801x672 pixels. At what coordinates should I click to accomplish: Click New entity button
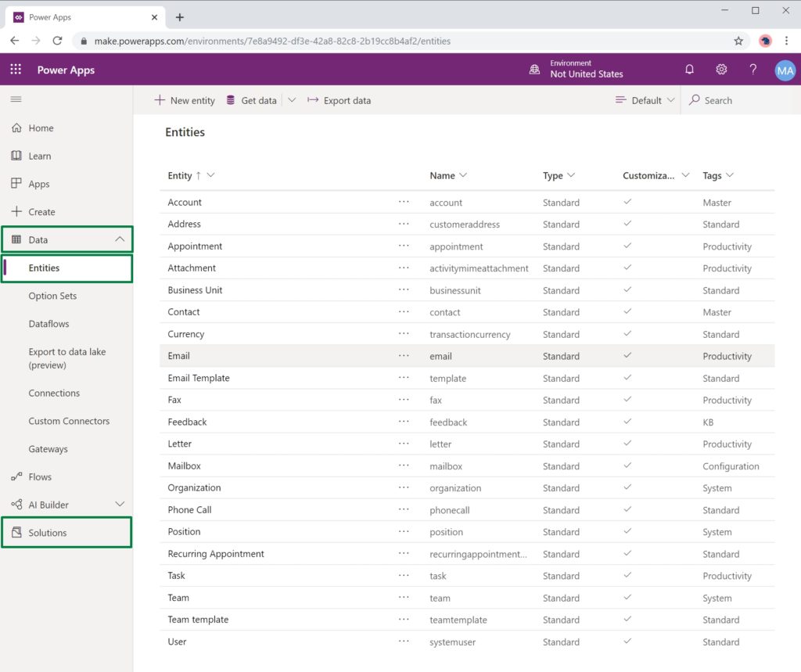click(x=185, y=100)
